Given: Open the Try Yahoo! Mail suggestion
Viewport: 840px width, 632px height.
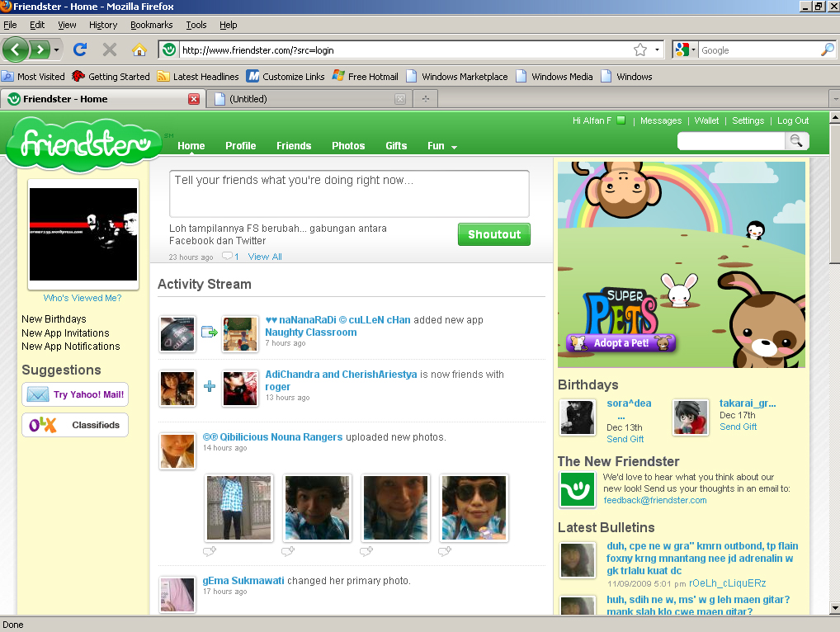Looking at the screenshot, I should [75, 394].
